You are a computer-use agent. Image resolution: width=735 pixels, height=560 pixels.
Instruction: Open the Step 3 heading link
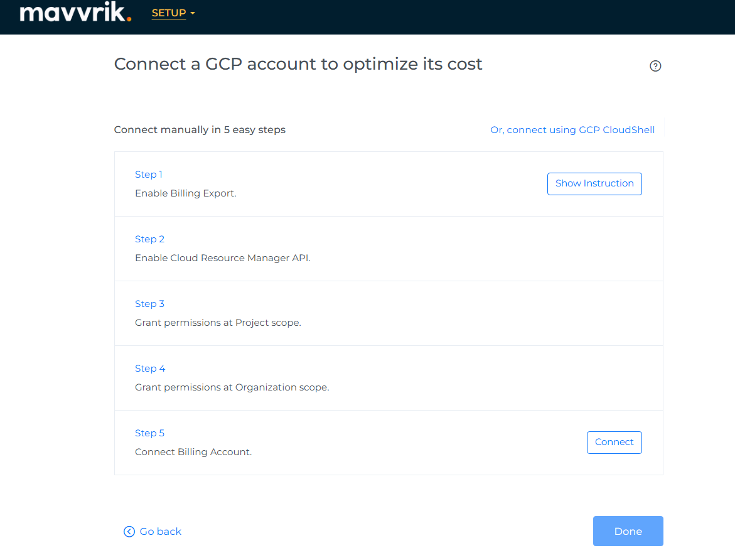149,304
